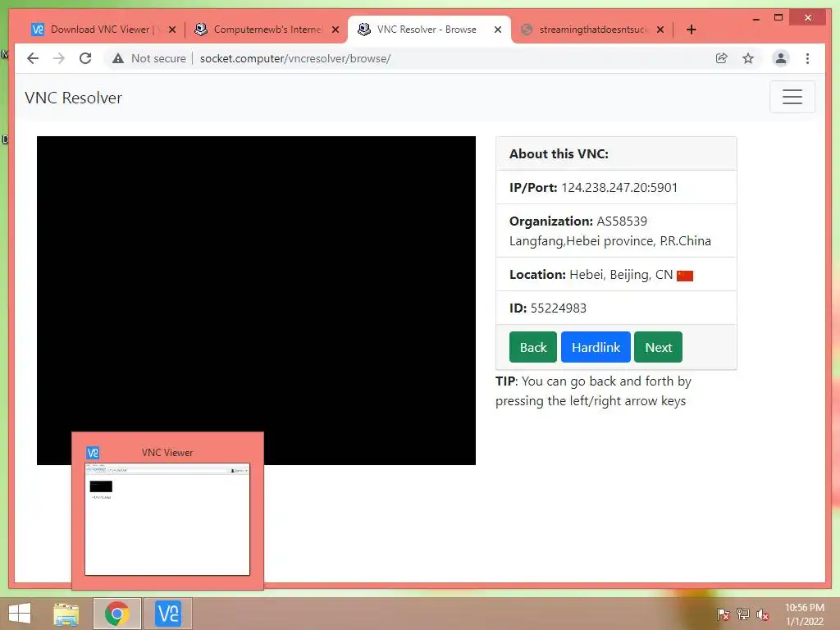Click the About this VNC header
This screenshot has width=840, height=630.
(616, 153)
